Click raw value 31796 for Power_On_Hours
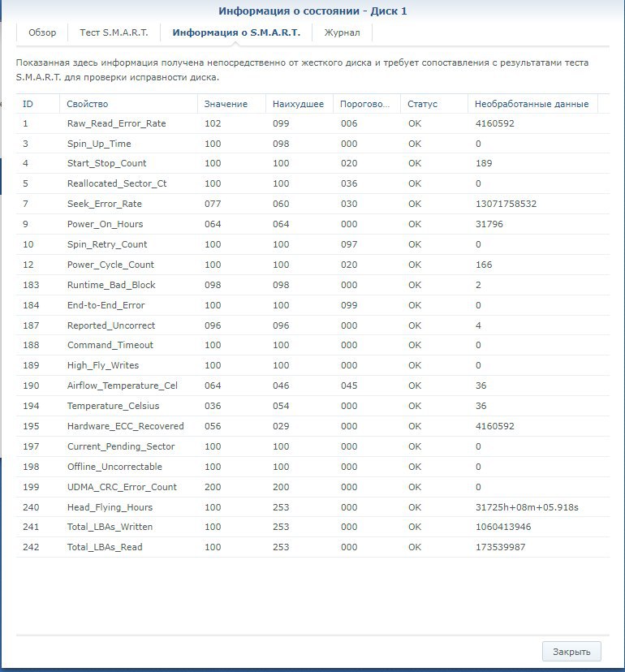 (x=489, y=224)
